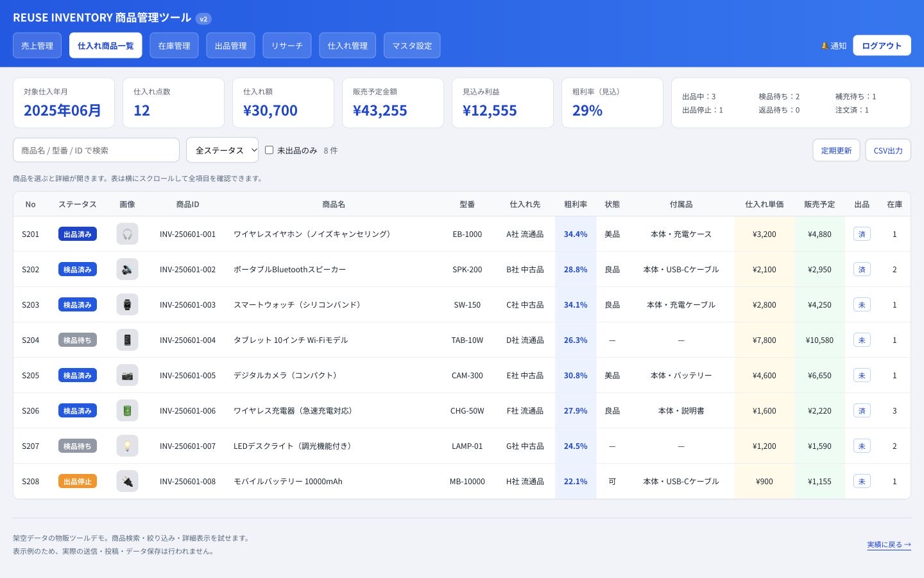Select 仕入れ商品一覧 tab
The width and height of the screenshot is (924, 578).
[x=106, y=46]
